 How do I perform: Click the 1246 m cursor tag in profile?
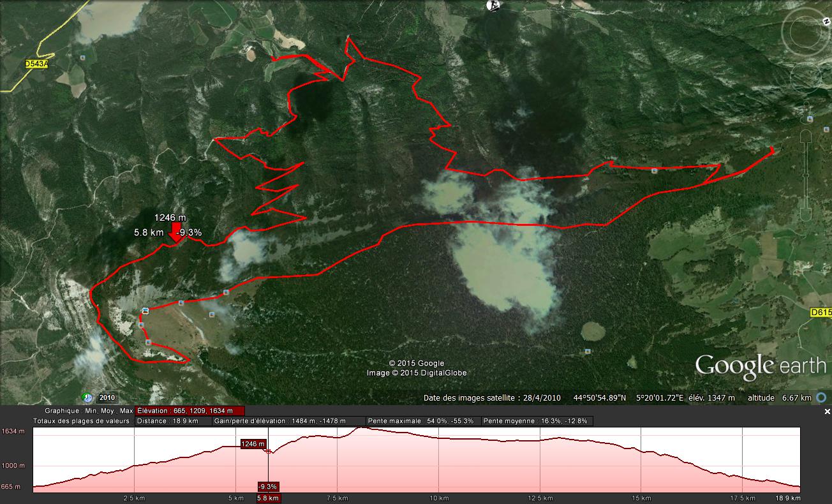click(x=253, y=444)
